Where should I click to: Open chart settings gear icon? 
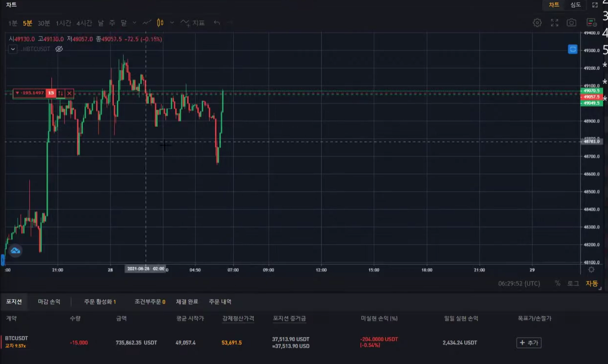pyautogui.click(x=537, y=23)
